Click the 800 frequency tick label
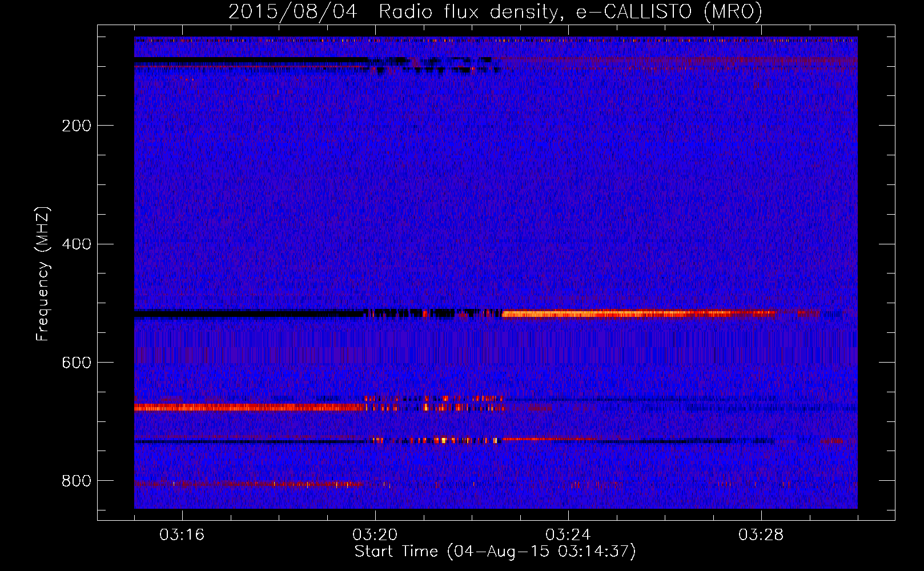924x571 pixels. pyautogui.click(x=76, y=481)
